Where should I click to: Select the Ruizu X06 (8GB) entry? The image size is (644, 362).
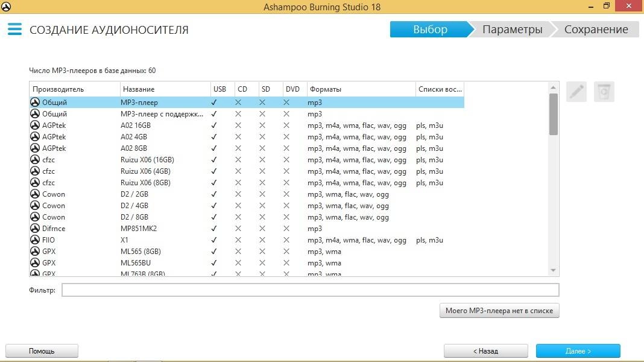(x=145, y=183)
